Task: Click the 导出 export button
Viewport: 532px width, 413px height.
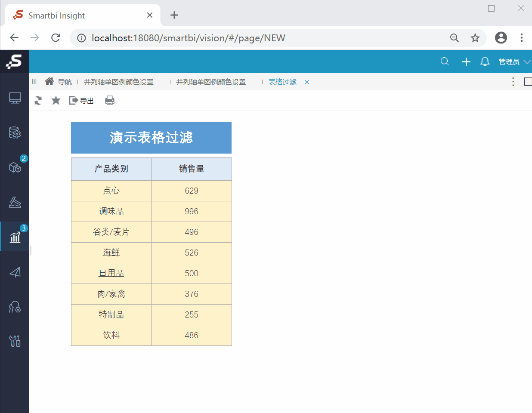Action: tap(81, 101)
